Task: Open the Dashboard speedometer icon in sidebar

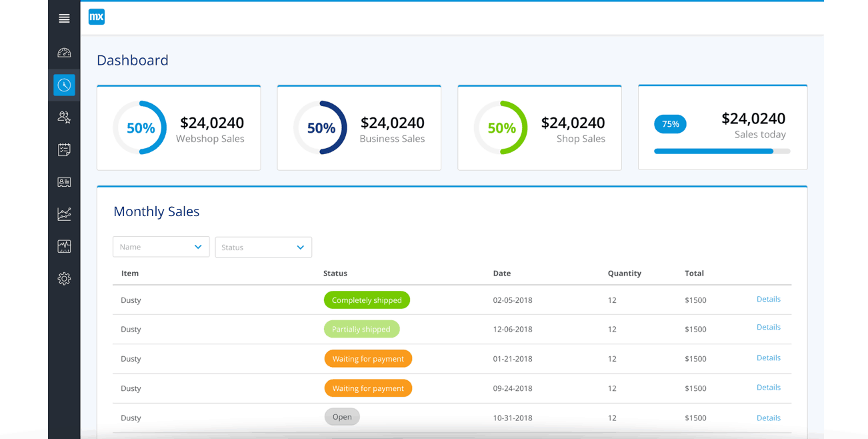Action: (64, 52)
